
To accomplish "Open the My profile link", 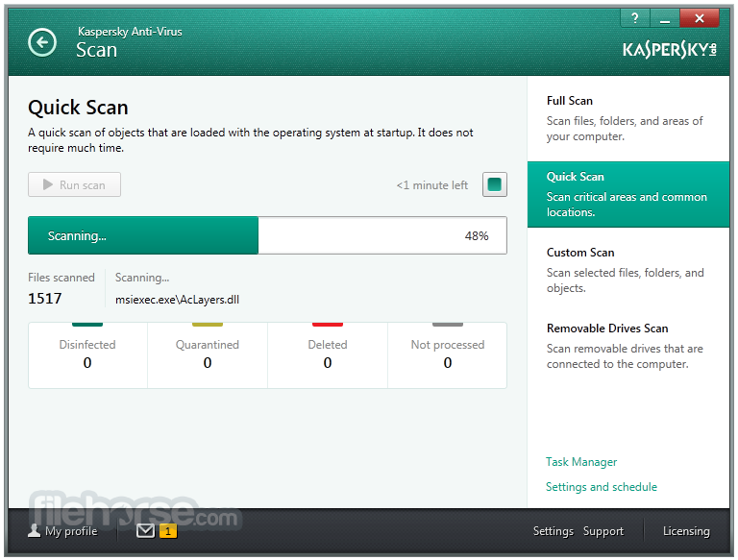I will click(71, 531).
